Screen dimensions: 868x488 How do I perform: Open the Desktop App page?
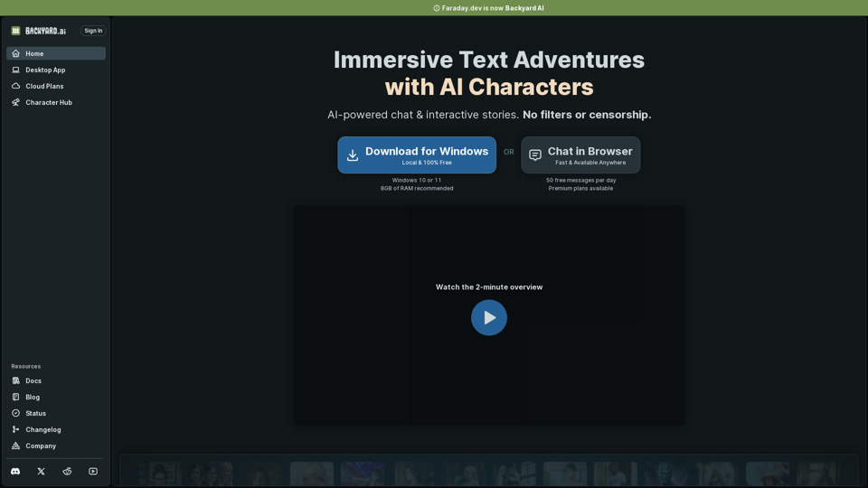pyautogui.click(x=56, y=70)
